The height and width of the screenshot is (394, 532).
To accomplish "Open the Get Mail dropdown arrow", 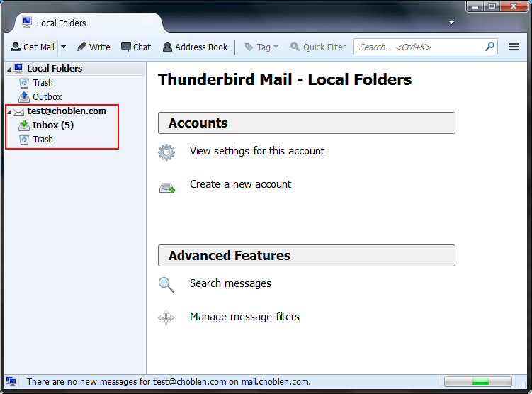I will [x=64, y=47].
